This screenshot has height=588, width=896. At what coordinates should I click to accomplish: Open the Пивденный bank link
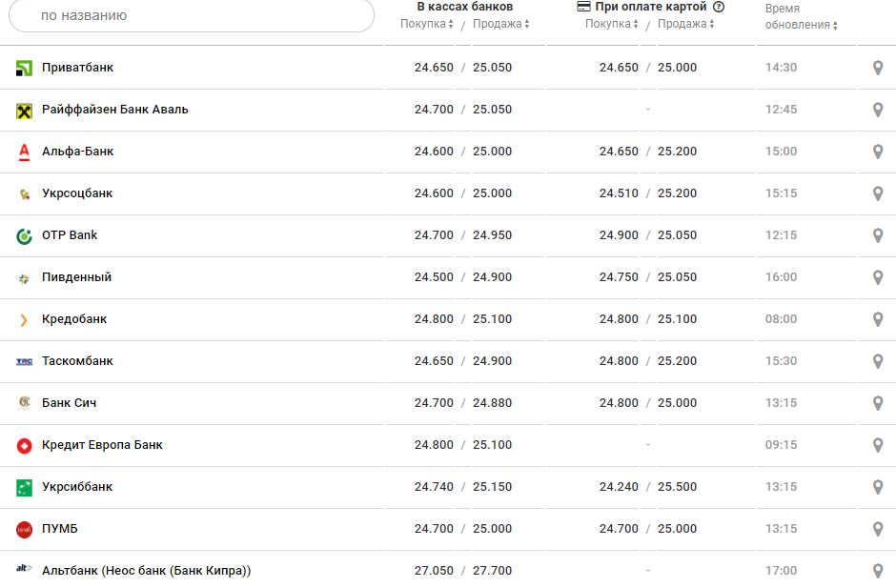click(76, 277)
